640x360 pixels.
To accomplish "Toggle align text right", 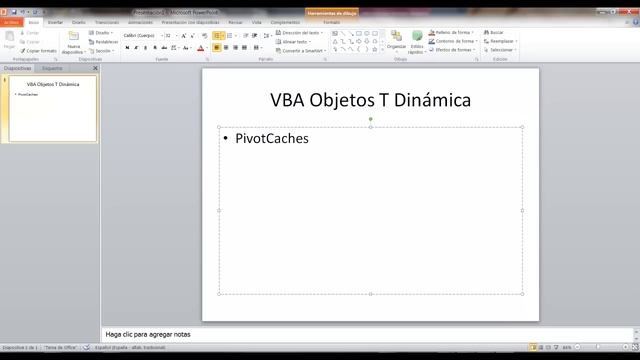I will (x=235, y=48).
